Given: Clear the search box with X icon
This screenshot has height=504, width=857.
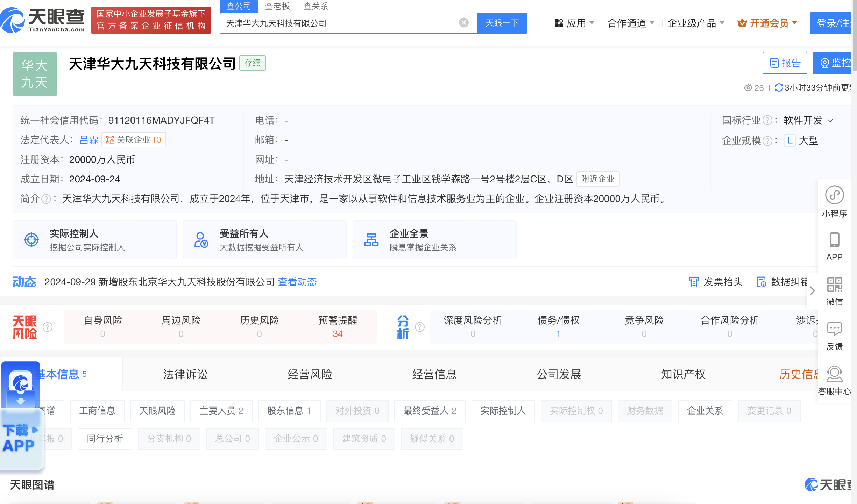Looking at the screenshot, I should tap(463, 23).
